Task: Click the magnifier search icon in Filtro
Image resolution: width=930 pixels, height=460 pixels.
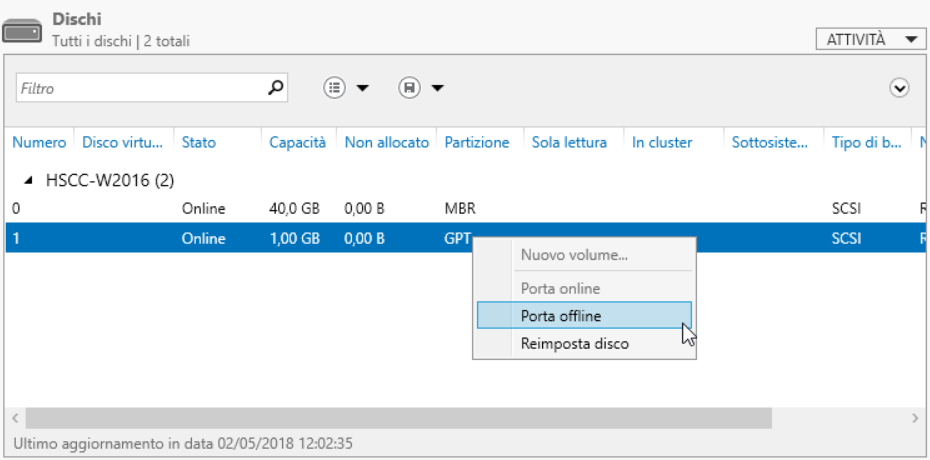Action: 275,88
